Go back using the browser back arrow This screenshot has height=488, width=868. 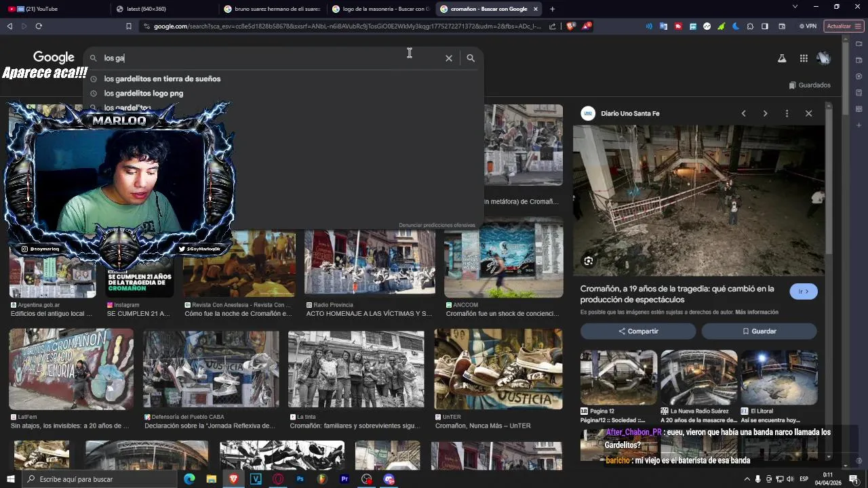(x=9, y=26)
